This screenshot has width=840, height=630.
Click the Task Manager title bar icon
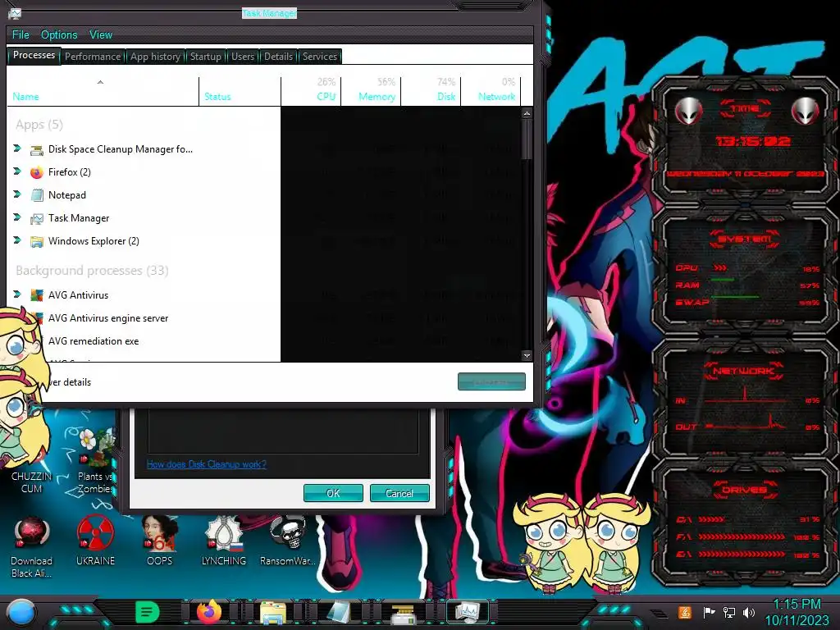click(x=15, y=13)
